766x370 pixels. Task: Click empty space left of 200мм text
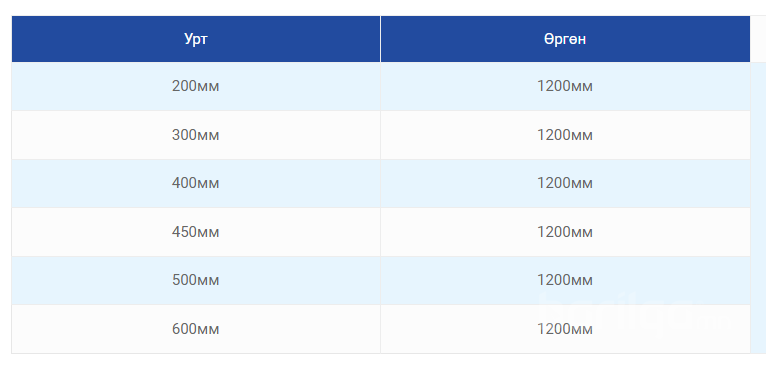click(91, 87)
